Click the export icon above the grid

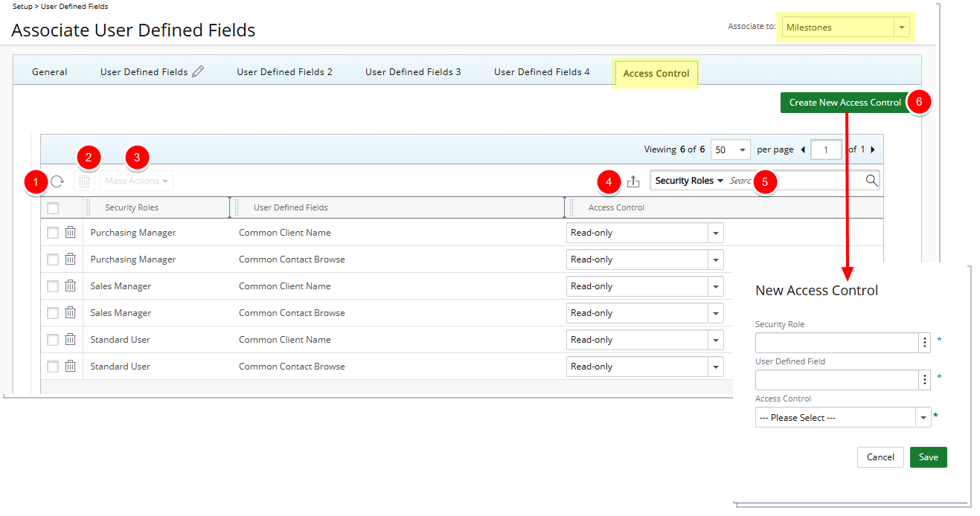pyautogui.click(x=633, y=180)
